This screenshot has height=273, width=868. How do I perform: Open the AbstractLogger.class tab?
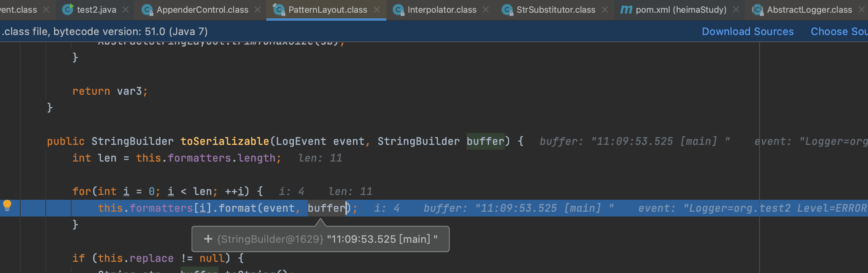[809, 10]
